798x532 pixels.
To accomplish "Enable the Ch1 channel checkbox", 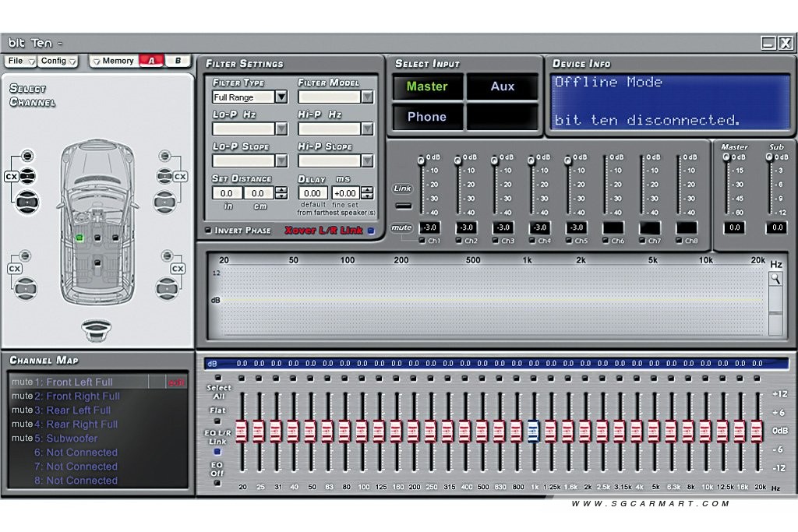I will click(422, 241).
